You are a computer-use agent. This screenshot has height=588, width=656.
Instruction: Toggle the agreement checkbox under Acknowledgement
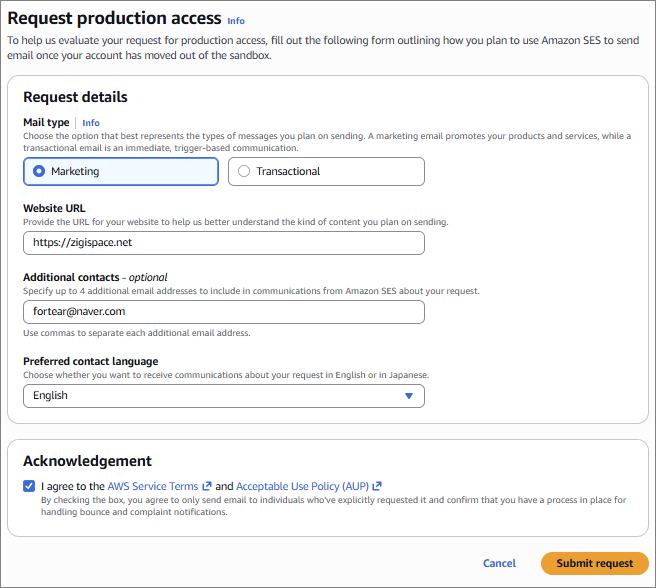coord(28,486)
